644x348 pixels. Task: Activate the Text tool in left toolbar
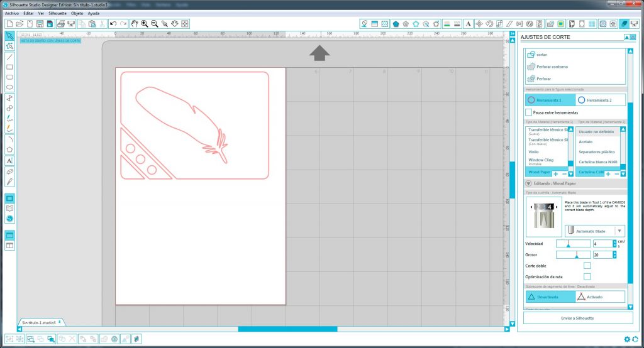[x=9, y=160]
